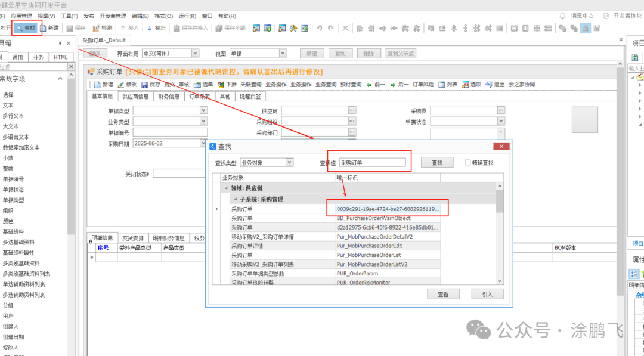Switch to the 供应商信息 tab
Screen dimensions: 644x356
tap(135, 97)
